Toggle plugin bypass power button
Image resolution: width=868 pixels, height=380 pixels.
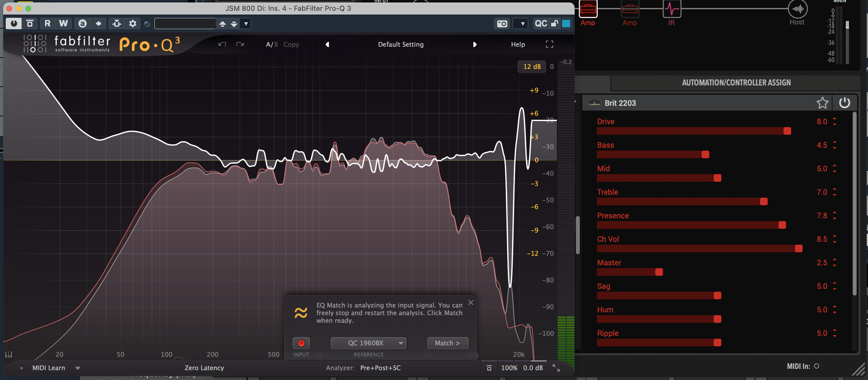tap(14, 24)
